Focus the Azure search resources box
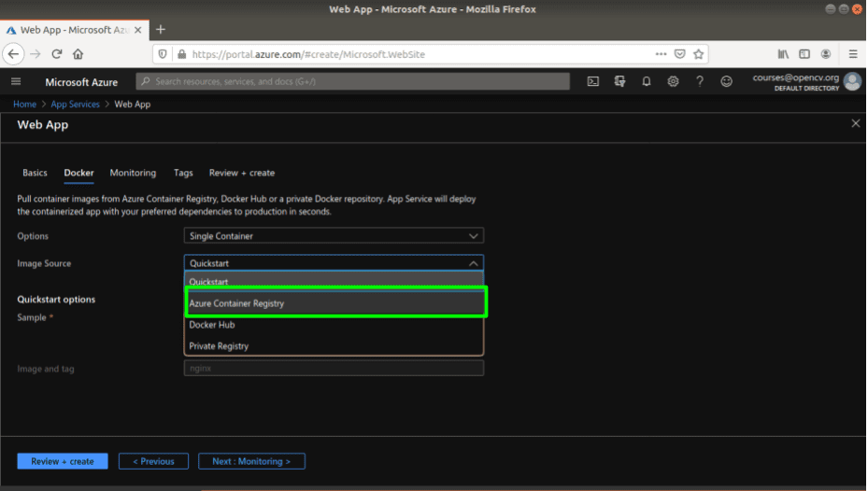 [x=352, y=81]
